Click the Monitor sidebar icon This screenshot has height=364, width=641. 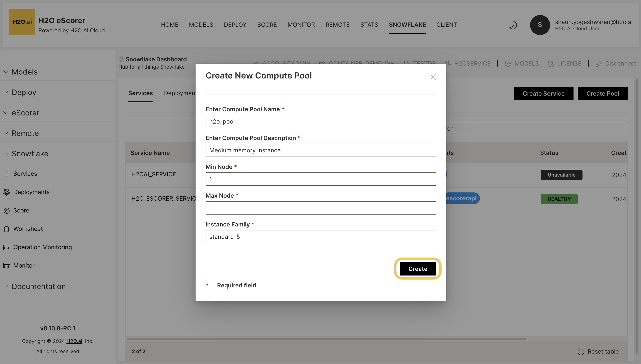(x=6, y=265)
